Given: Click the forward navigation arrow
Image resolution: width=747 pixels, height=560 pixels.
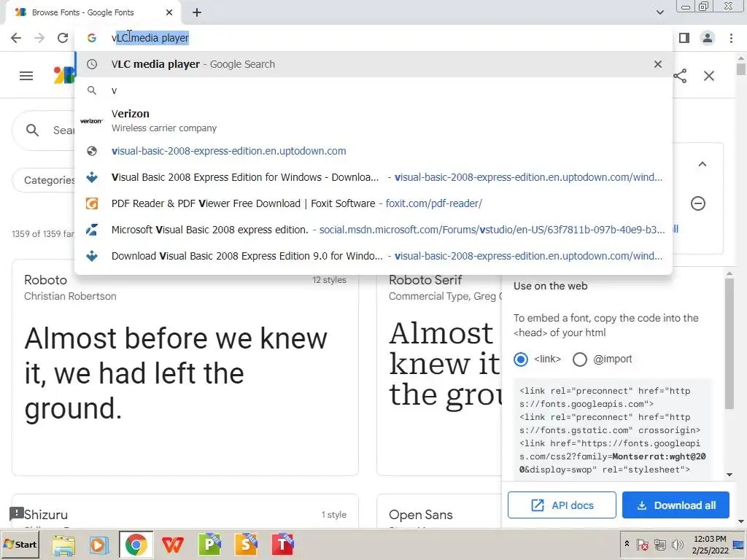Looking at the screenshot, I should (x=39, y=38).
